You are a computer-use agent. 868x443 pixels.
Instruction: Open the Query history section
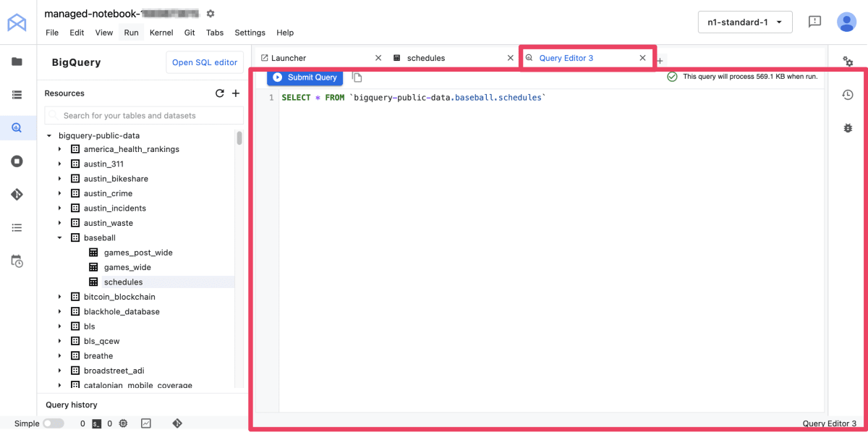coord(72,405)
